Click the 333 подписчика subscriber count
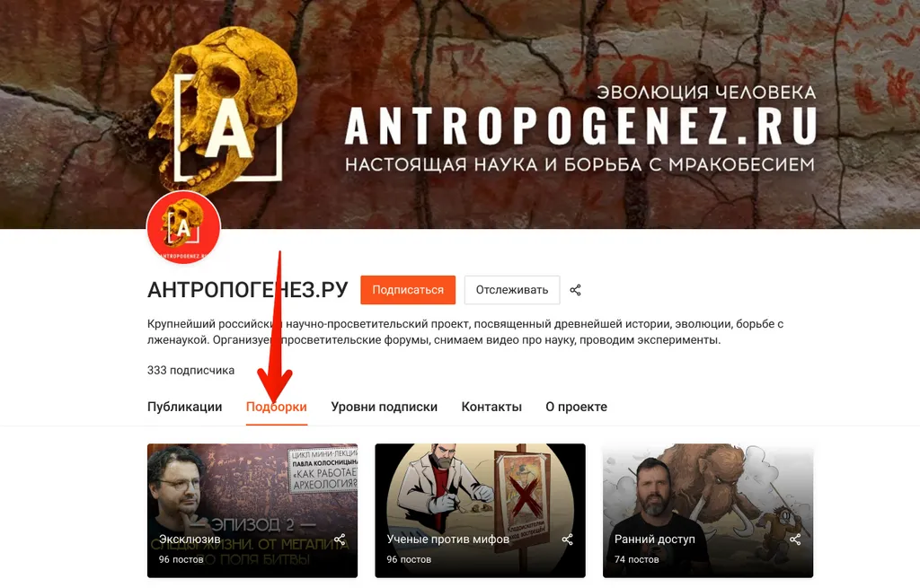Image resolution: width=920 pixels, height=588 pixels. 190,371
